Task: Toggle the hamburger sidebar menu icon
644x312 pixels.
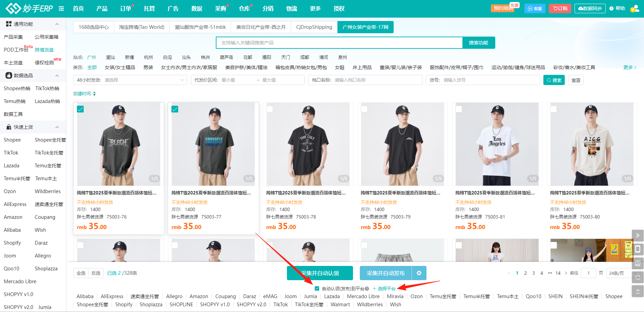Action: coord(61,8)
